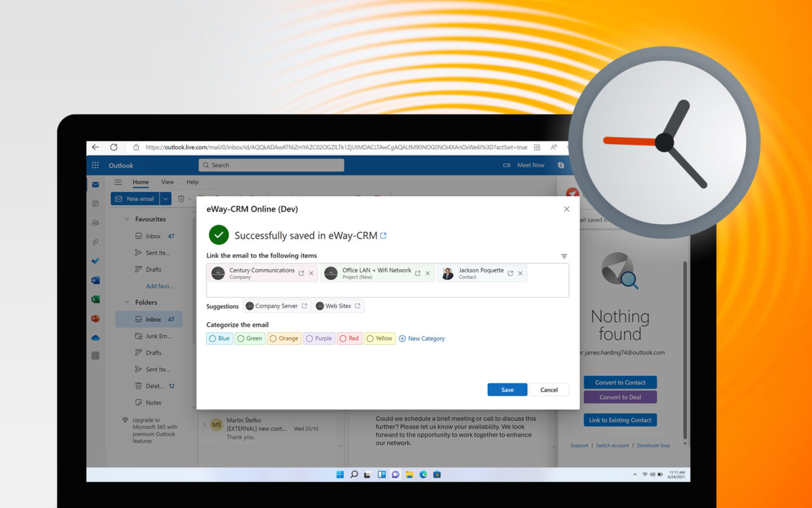Select the Orange category
This screenshot has height=508, width=812.
coord(284,338)
